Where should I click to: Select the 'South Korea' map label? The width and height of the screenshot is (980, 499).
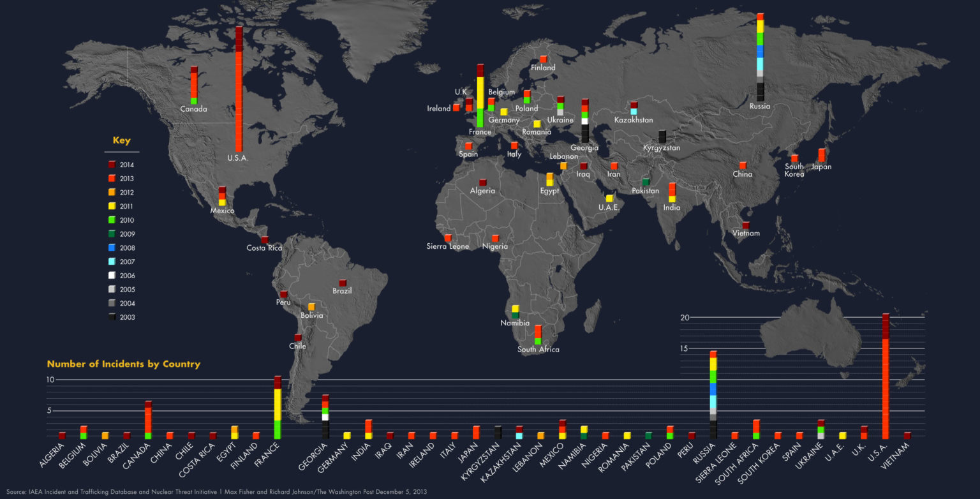794,170
